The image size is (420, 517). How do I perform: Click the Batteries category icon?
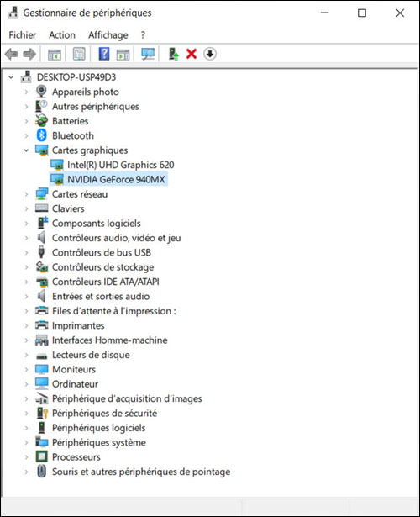coord(41,121)
